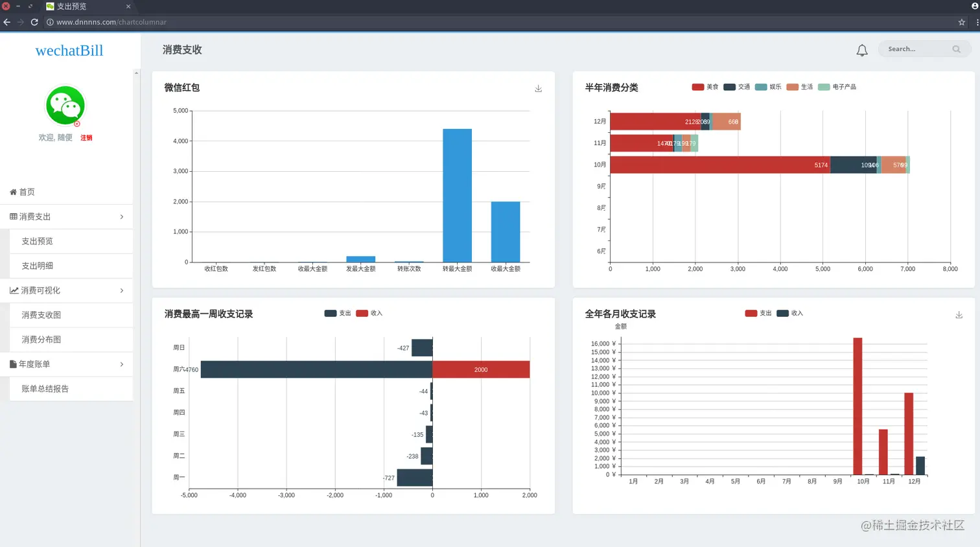Click the 欢迎, 随便 greeting text
Viewport: 980px width, 547px height.
click(56, 138)
